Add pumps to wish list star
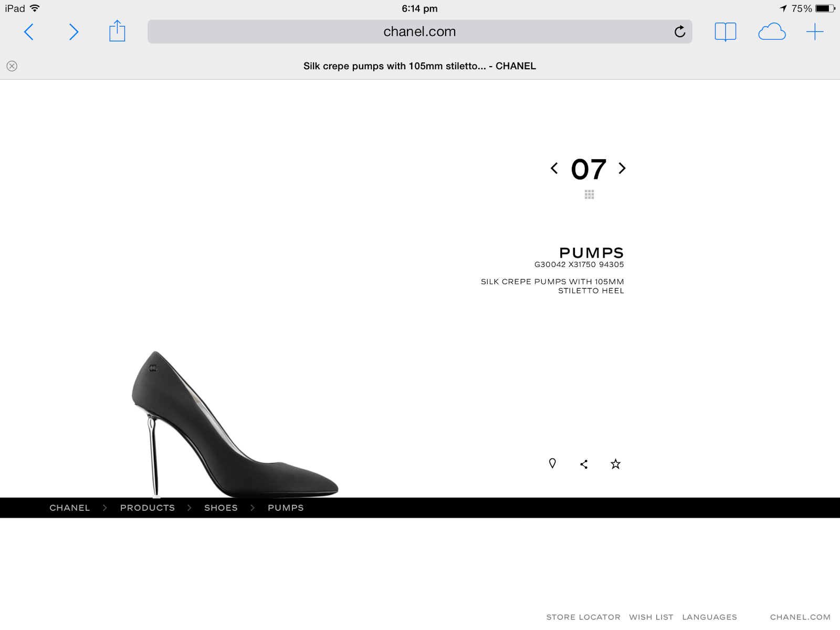Viewport: 840px width, 630px height. point(616,464)
